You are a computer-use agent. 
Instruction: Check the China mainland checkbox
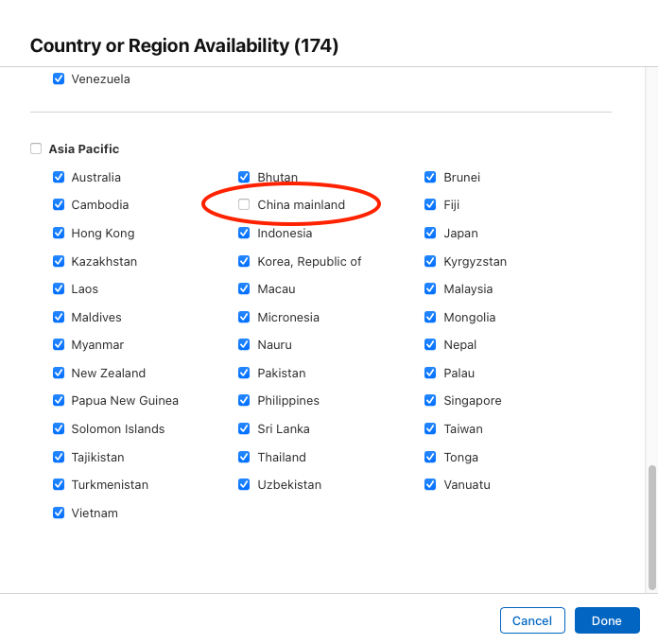coord(244,205)
